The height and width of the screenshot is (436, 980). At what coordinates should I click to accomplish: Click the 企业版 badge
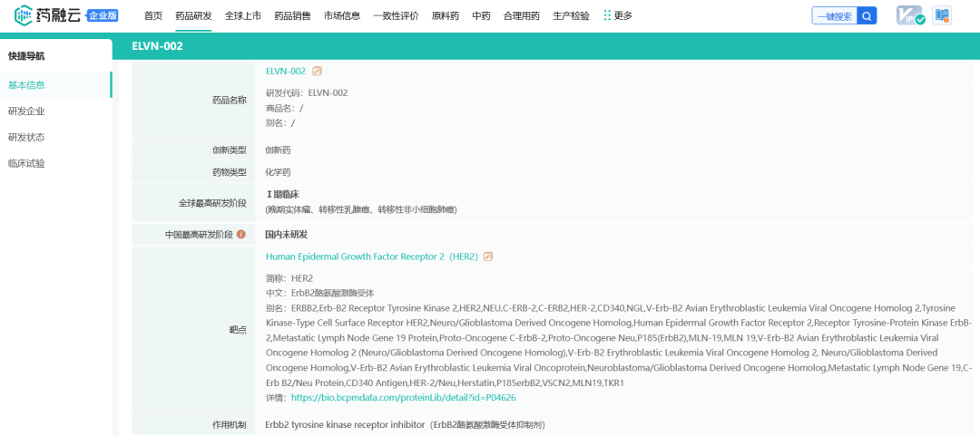(103, 16)
